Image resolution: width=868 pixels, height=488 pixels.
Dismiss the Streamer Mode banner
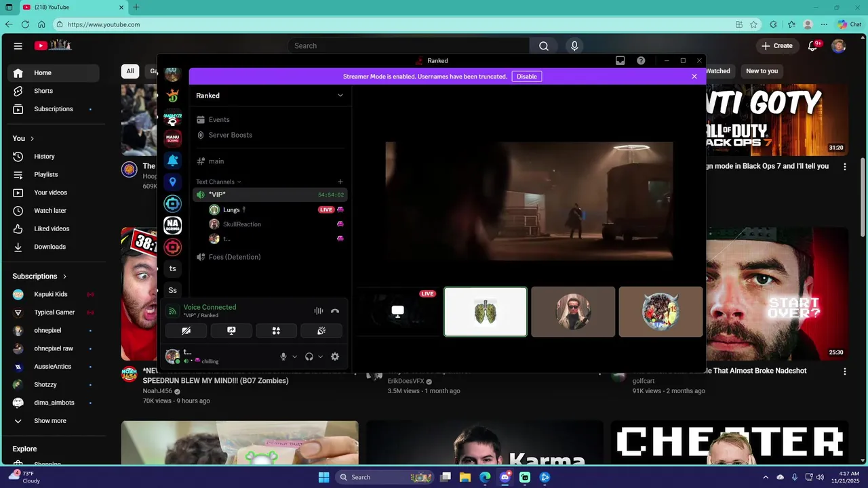pos(694,77)
